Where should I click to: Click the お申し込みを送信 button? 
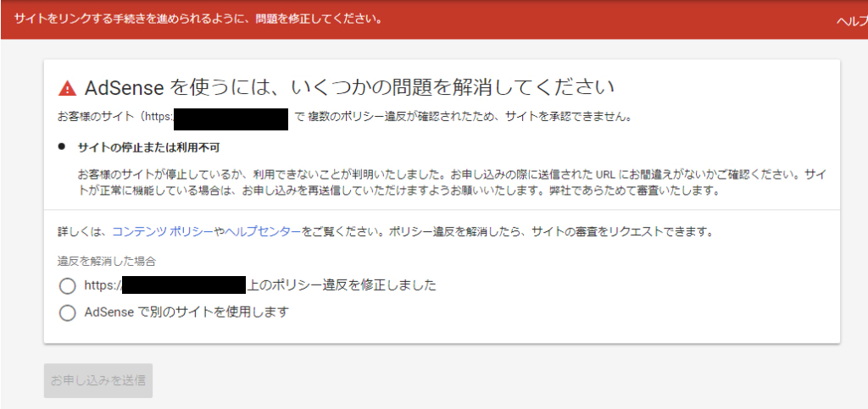click(x=98, y=381)
